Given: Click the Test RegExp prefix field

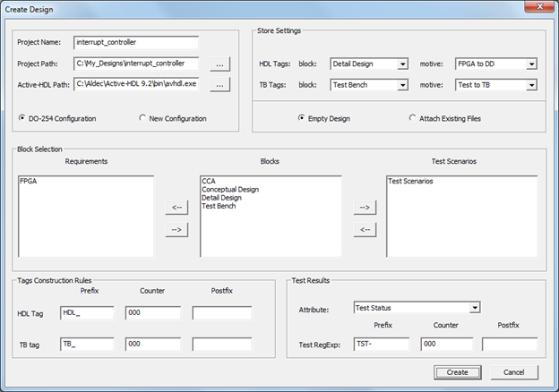Looking at the screenshot, I should coord(382,345).
